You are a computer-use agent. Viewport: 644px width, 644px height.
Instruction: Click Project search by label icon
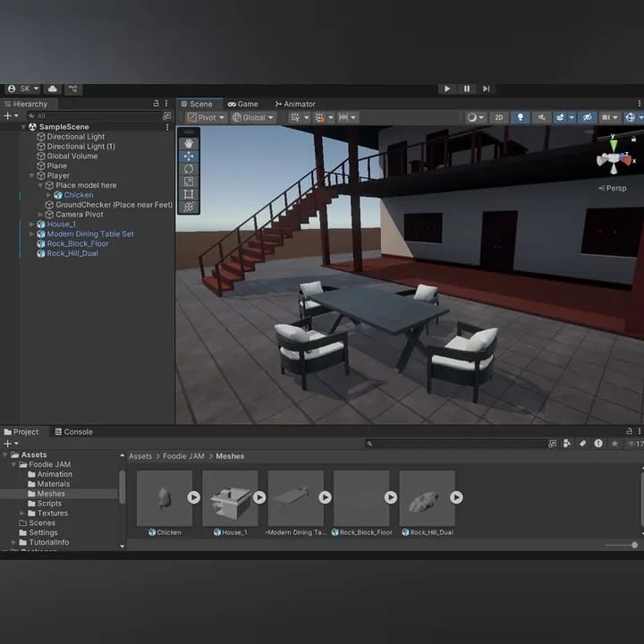pos(567,444)
